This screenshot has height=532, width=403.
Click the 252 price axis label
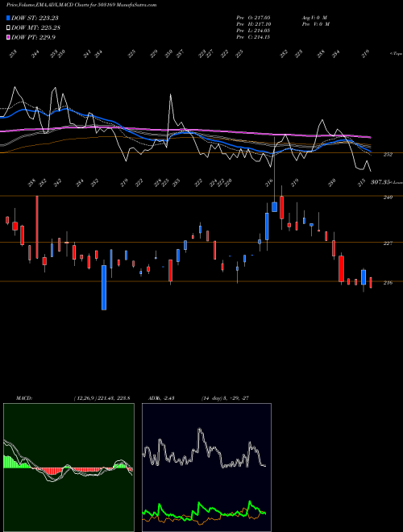(388, 155)
